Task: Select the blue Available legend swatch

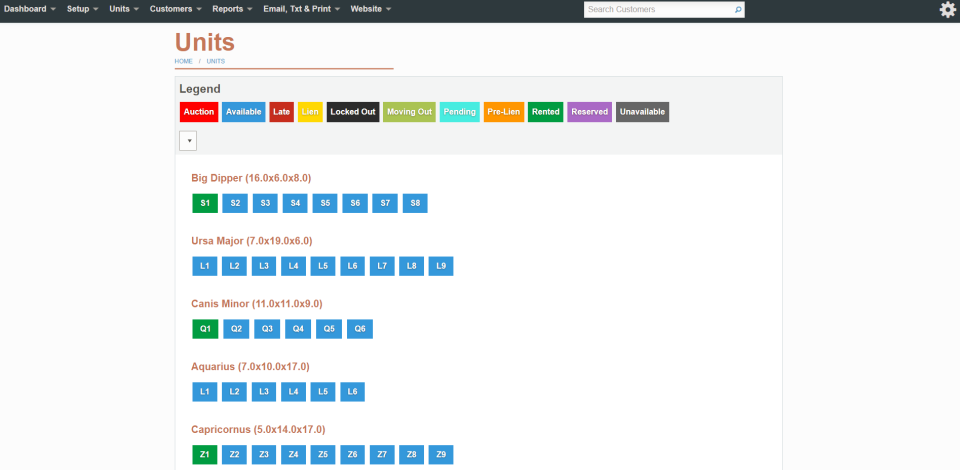Action: pyautogui.click(x=244, y=112)
